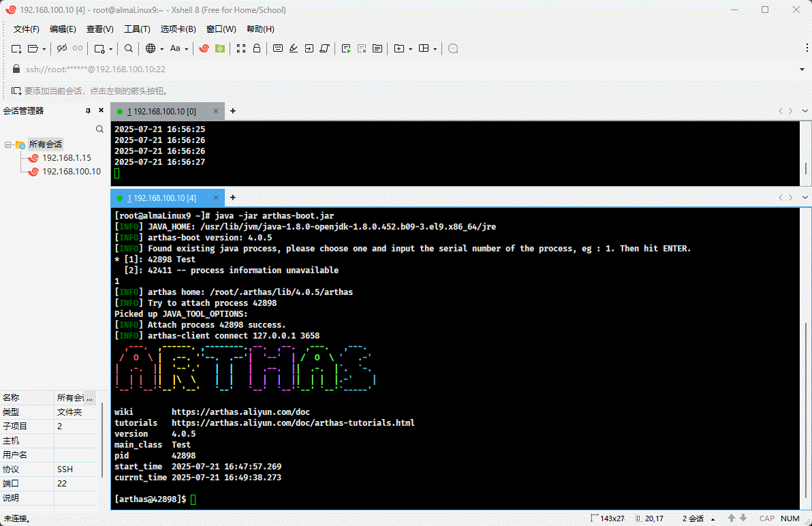Screen dimensions: 812x526
Task: Click upper pane previous-tab arrow
Action: pyautogui.click(x=781, y=111)
